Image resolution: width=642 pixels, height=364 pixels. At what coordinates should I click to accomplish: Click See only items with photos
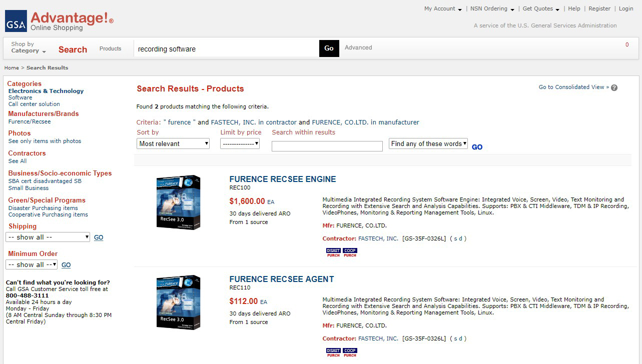pos(45,141)
